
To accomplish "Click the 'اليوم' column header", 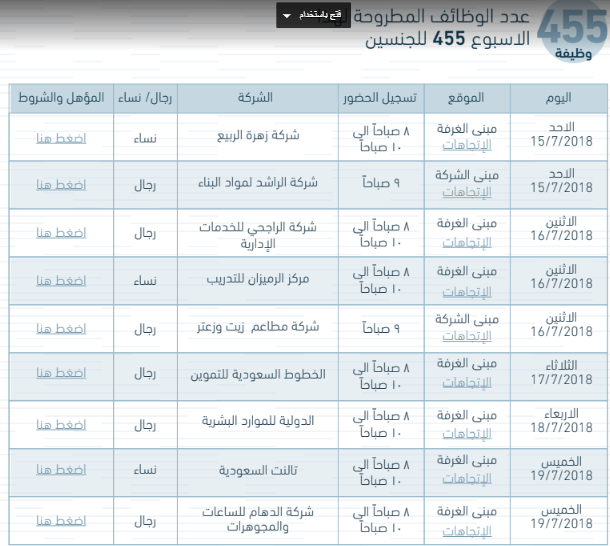I will tap(561, 98).
